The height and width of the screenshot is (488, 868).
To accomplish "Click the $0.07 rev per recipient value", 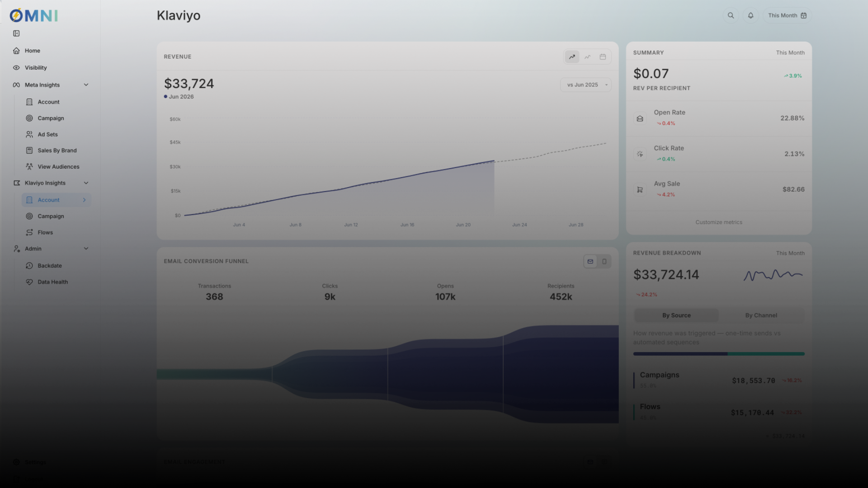I will point(651,74).
